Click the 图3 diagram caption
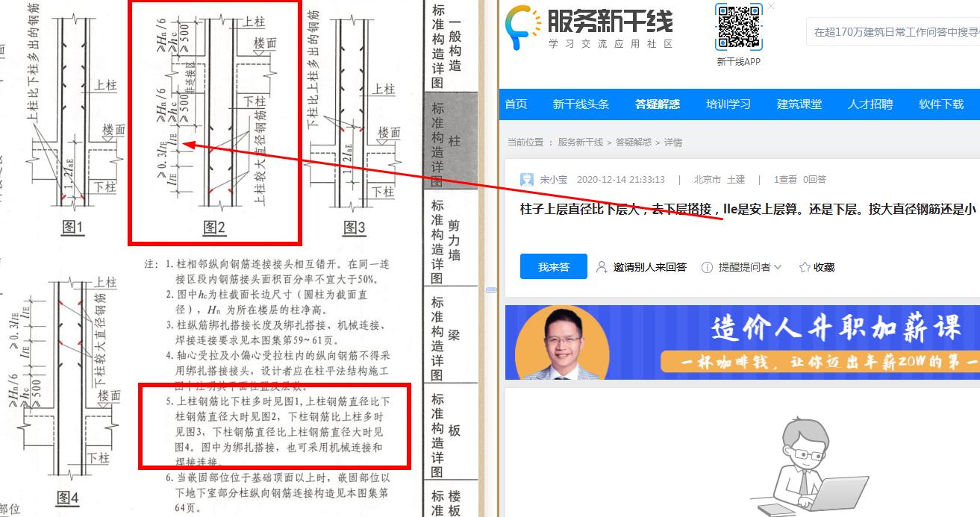Screen dimensions: 980x517 [355, 228]
